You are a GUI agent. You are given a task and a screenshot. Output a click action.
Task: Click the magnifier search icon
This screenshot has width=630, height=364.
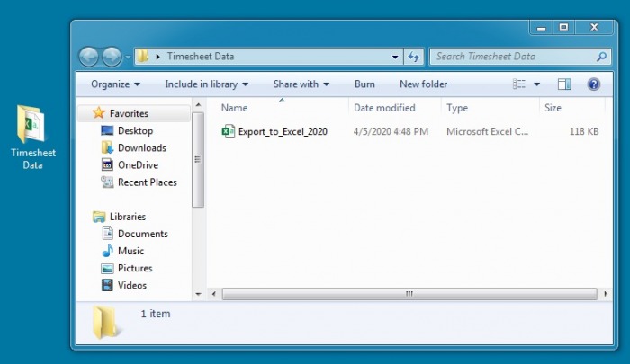601,57
